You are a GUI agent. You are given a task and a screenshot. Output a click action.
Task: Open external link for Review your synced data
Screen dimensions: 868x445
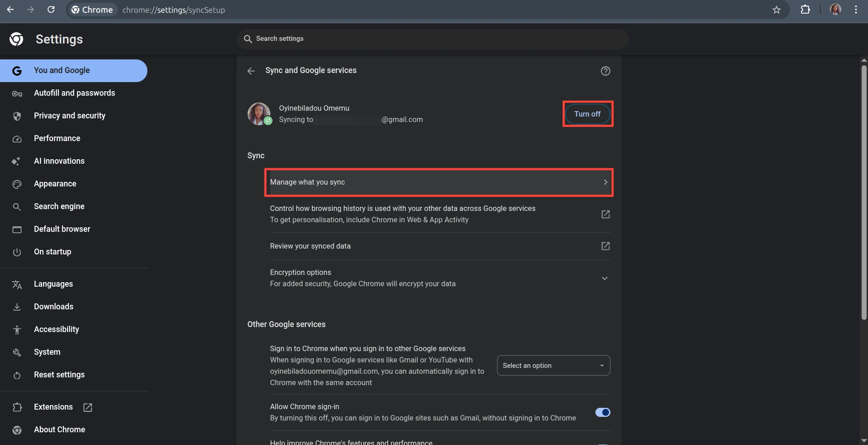coord(605,246)
